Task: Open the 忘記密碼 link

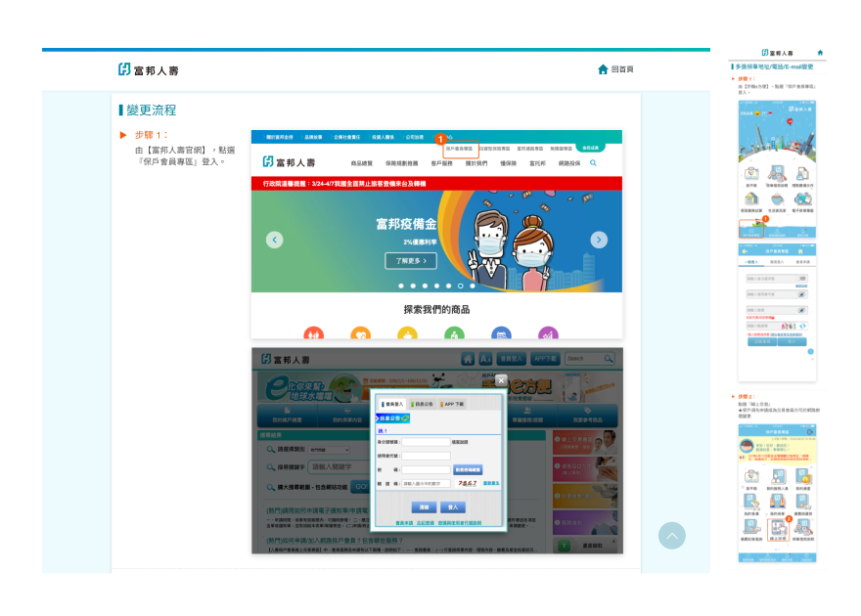Action: (x=426, y=522)
